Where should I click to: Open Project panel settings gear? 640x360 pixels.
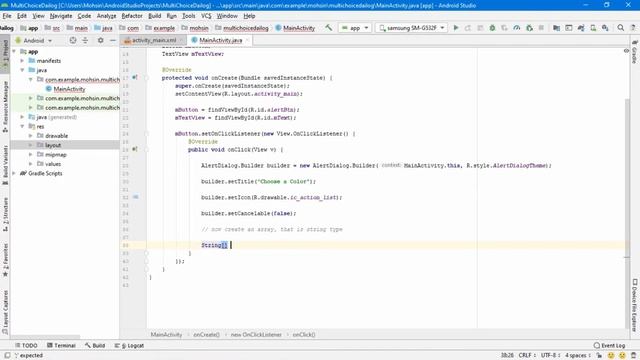100,40
